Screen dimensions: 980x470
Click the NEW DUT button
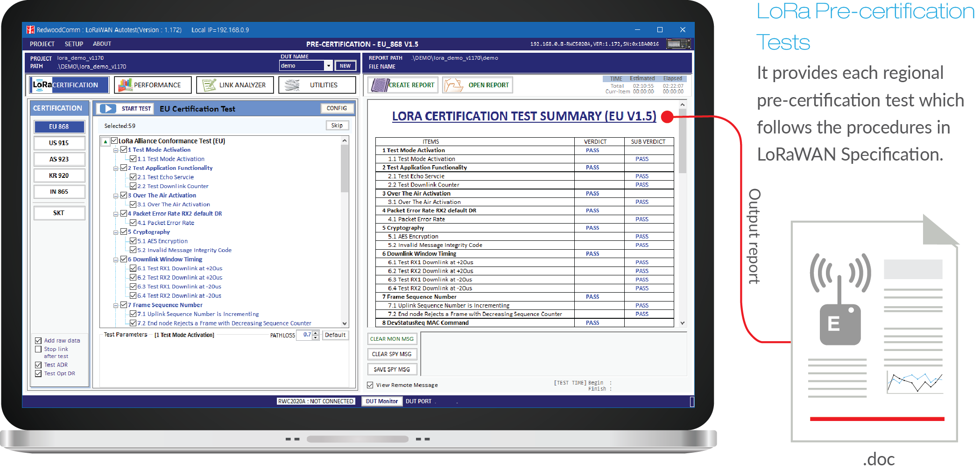point(345,66)
